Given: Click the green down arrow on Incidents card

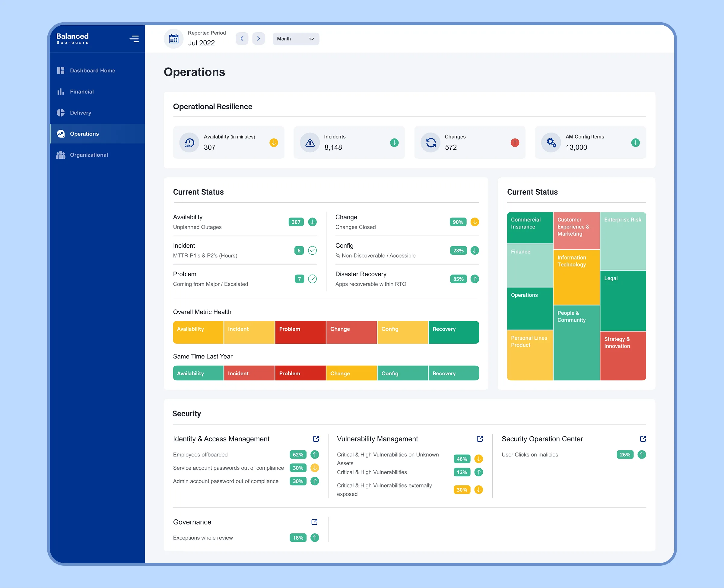Looking at the screenshot, I should (394, 143).
